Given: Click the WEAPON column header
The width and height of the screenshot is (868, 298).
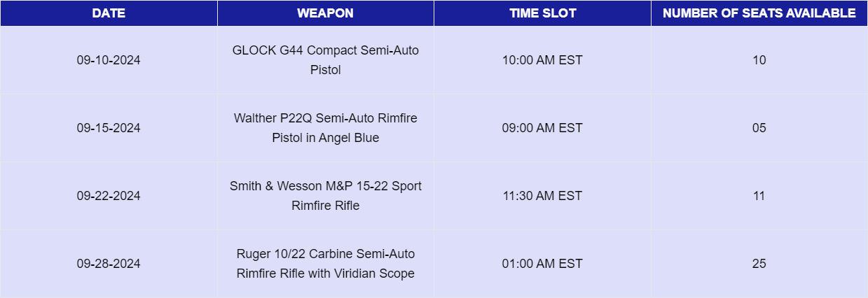Looking at the screenshot, I should [325, 13].
